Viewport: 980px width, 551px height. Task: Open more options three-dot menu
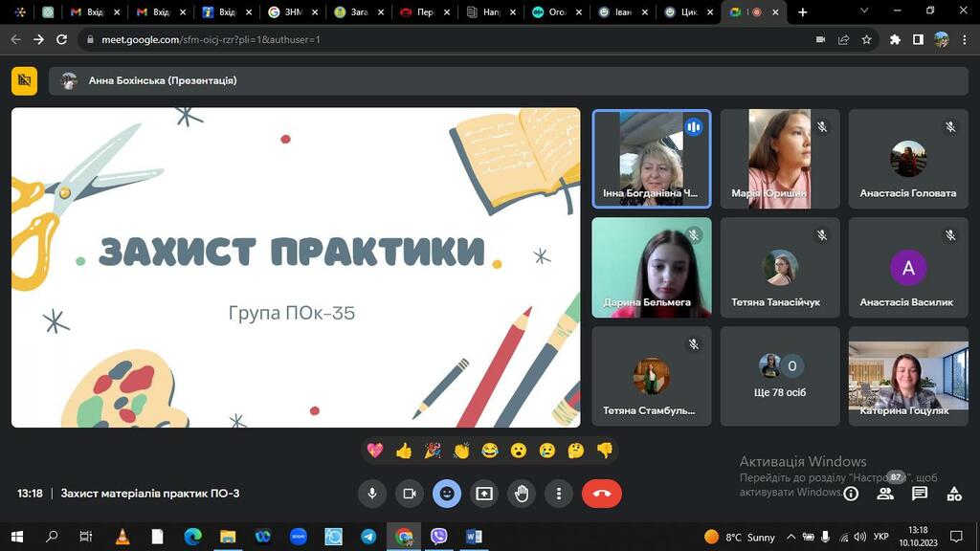pyautogui.click(x=559, y=494)
